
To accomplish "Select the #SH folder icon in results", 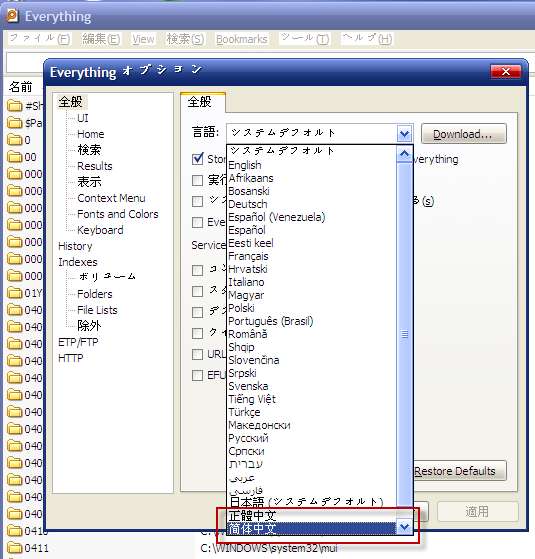I will coord(15,106).
